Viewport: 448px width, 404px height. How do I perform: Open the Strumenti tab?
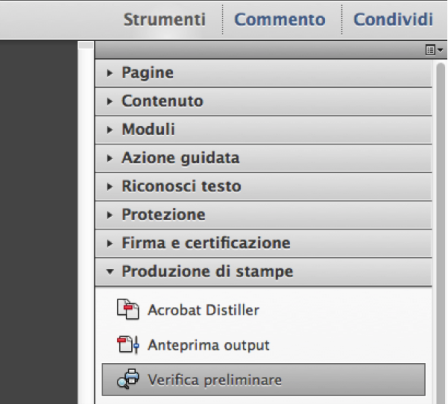click(x=165, y=19)
